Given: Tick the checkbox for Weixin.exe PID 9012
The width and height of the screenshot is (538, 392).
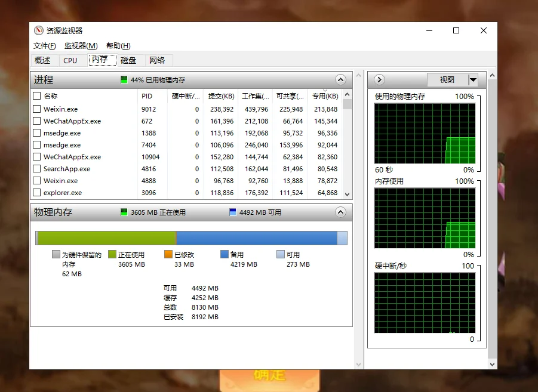Looking at the screenshot, I should (x=36, y=109).
